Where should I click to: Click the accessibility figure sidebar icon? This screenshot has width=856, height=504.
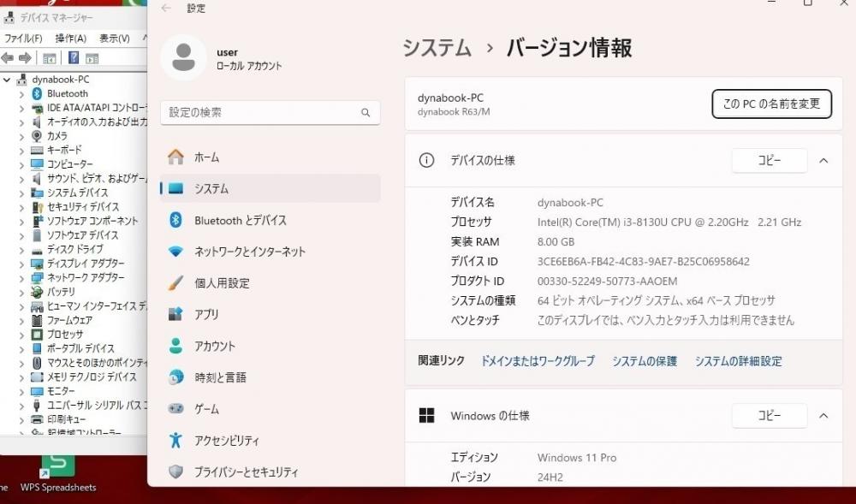[175, 440]
